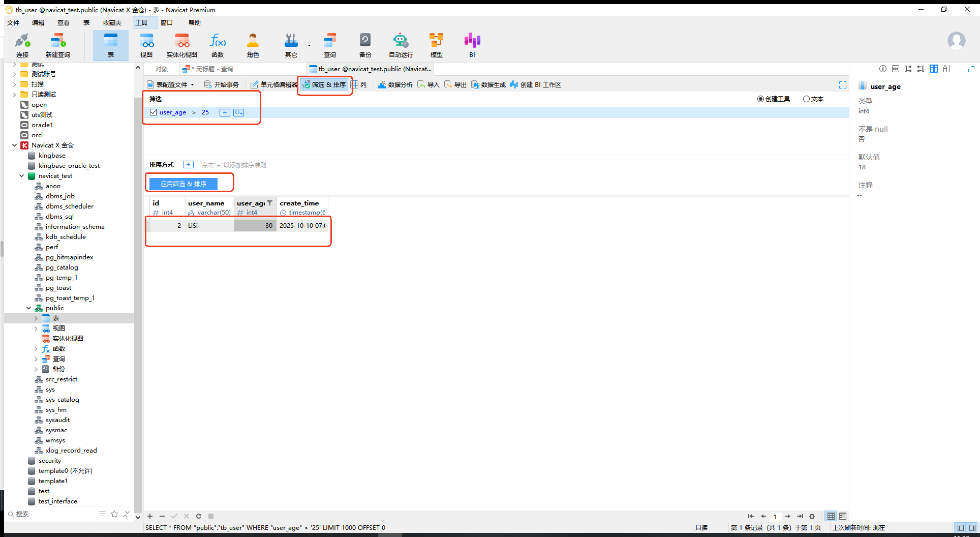The height and width of the screenshot is (537, 980).
Task: Open the 连接 (Connection) toolbar tool
Action: pyautogui.click(x=22, y=45)
